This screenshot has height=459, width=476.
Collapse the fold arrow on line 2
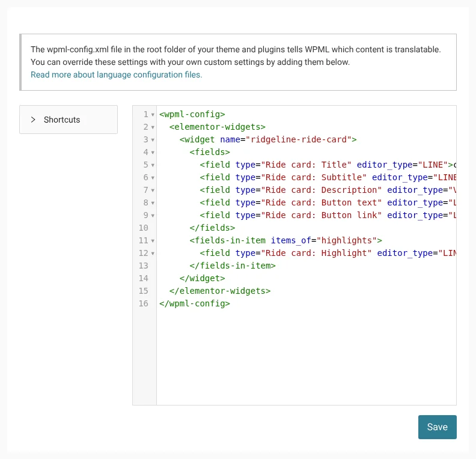pyautogui.click(x=153, y=127)
